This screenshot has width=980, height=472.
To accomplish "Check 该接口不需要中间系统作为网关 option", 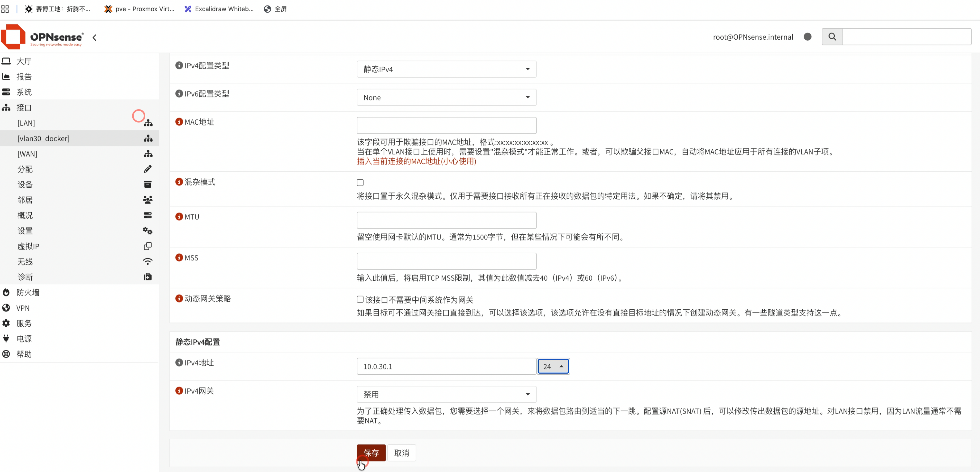I will (x=360, y=299).
